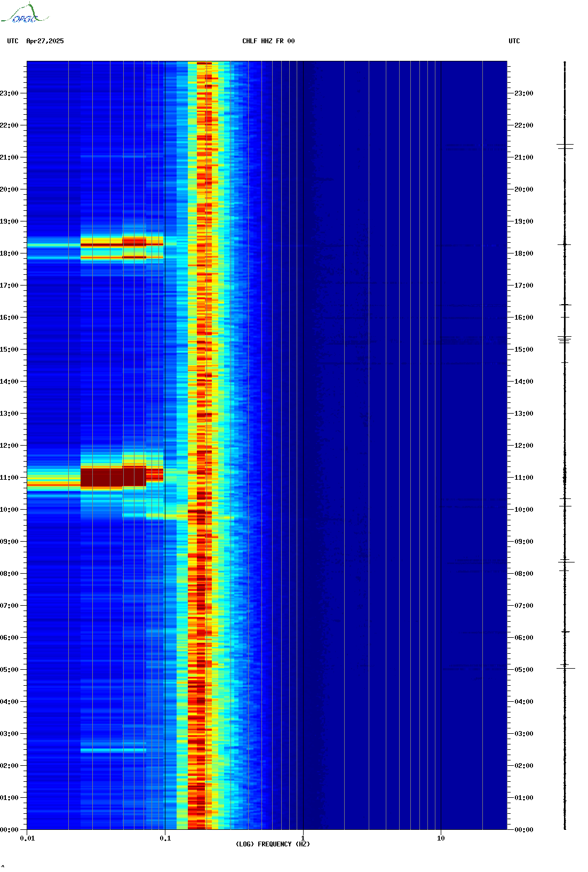Click 22:00 on the left time axis
This screenshot has width=588, height=872.
click(9, 125)
